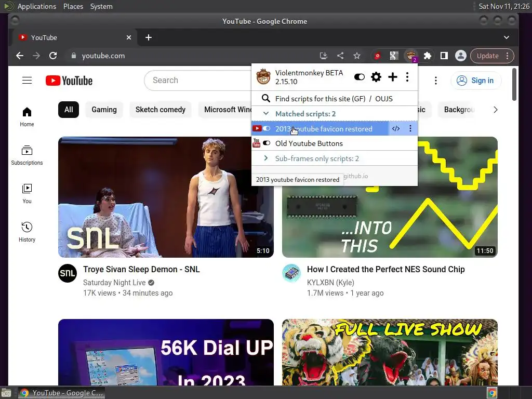Find scripts for this site on GF
The width and height of the screenshot is (532, 399).
tap(320, 99)
